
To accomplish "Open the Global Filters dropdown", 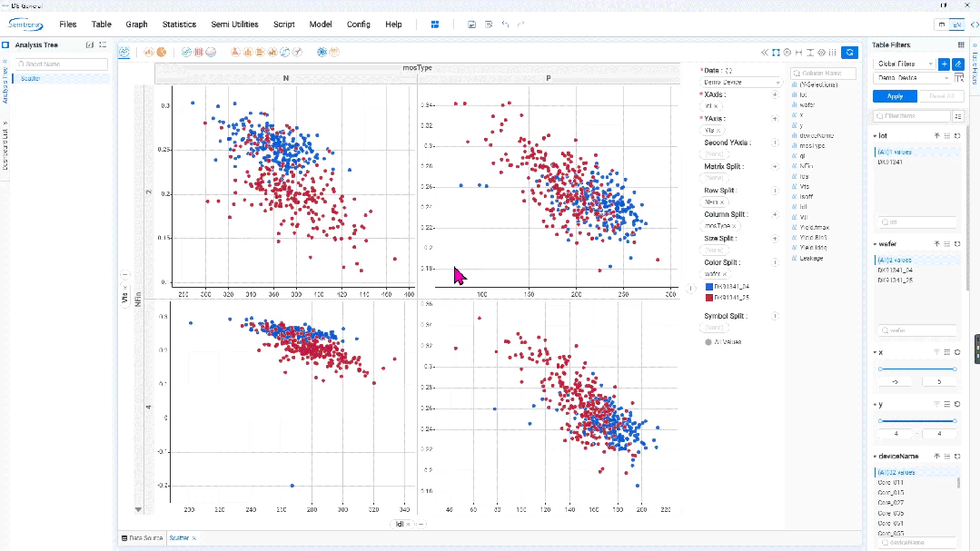I will pos(905,64).
